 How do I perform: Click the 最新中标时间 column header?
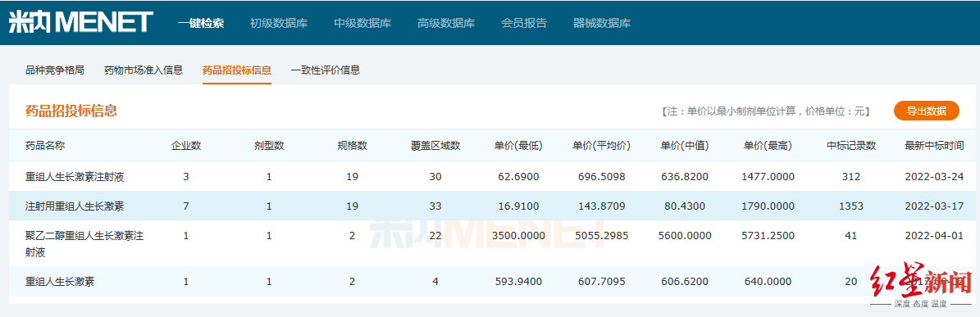tap(934, 146)
